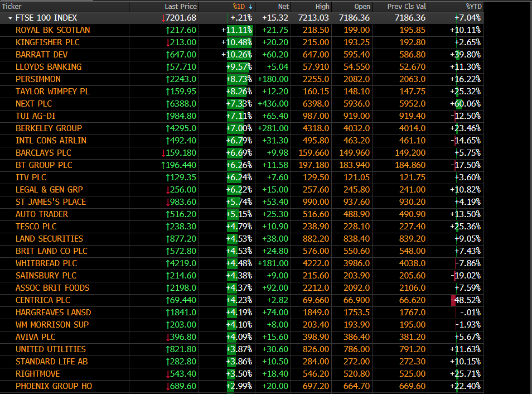Click green arrow beside BT Group price
This screenshot has width=532, height=394.
[163, 165]
